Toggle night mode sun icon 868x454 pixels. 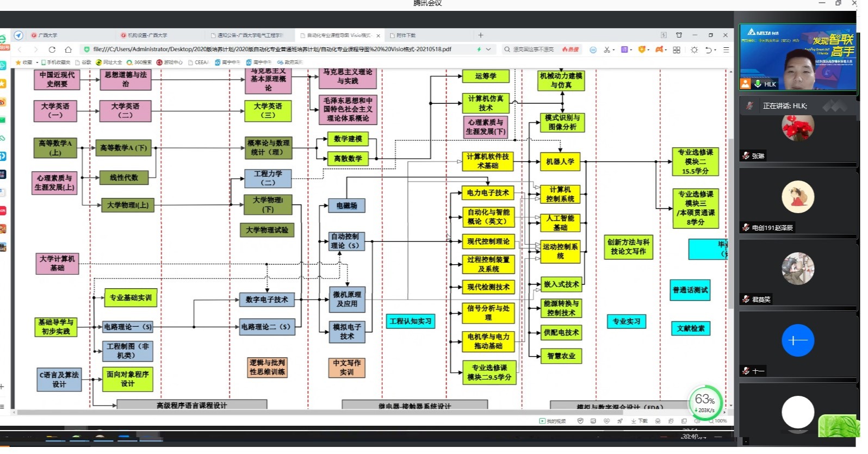[695, 49]
